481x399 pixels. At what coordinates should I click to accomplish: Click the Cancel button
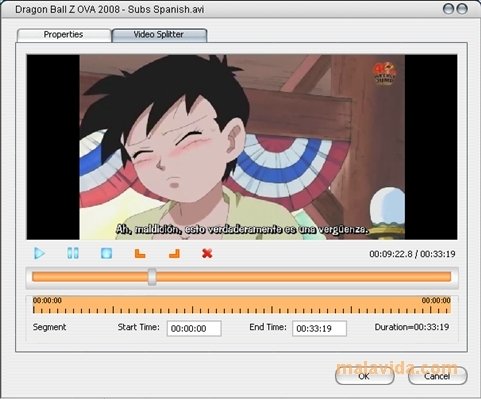[437, 376]
